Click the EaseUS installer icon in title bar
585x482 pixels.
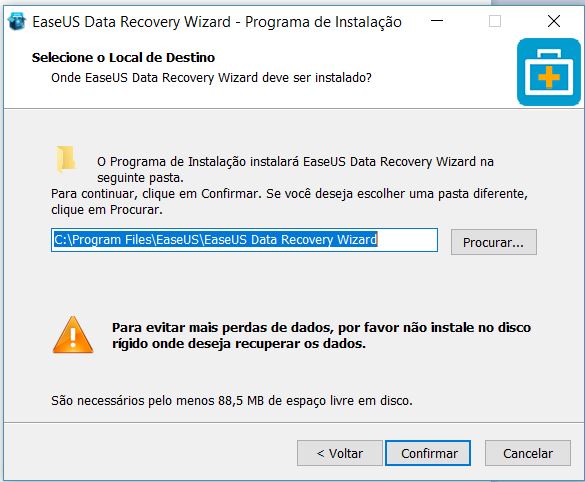16,21
